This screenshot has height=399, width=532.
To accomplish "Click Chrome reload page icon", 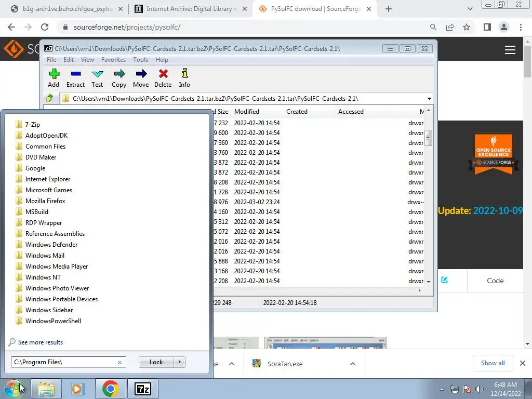I will tap(45, 27).
